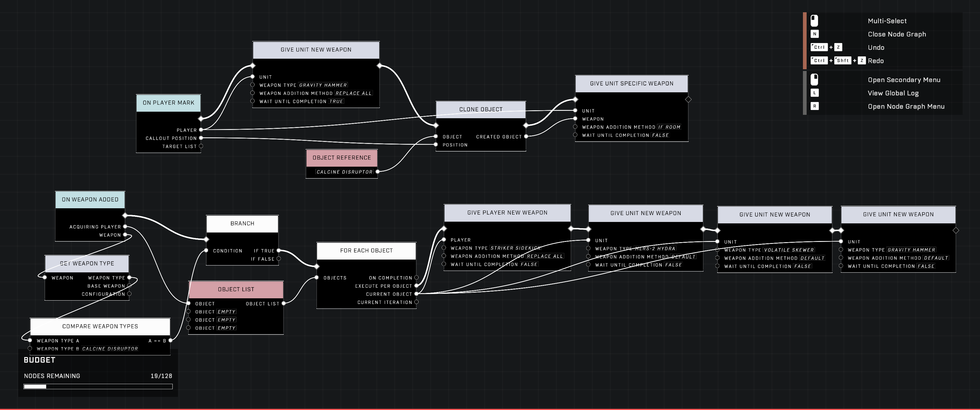Click the L key icon for View Global Log

click(x=815, y=93)
